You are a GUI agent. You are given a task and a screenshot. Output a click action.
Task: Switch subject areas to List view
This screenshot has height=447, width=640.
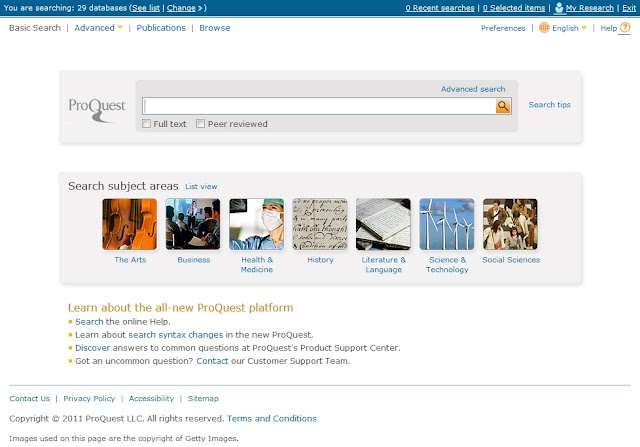pos(201,187)
